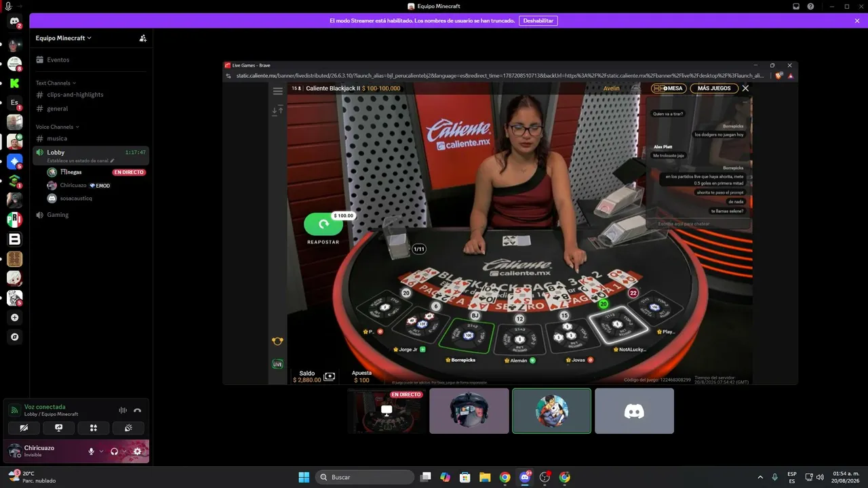868x488 pixels.
Task: Click the Brave shields icon in the address bar
Action: coord(778,76)
